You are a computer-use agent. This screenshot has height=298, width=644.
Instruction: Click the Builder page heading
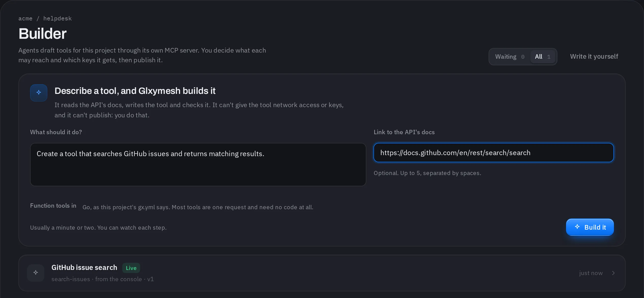tap(43, 33)
